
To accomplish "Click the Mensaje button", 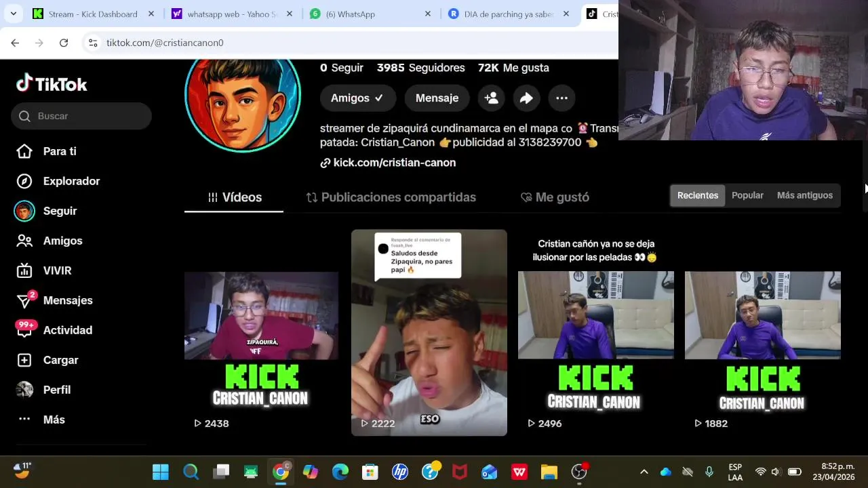I will click(x=437, y=98).
